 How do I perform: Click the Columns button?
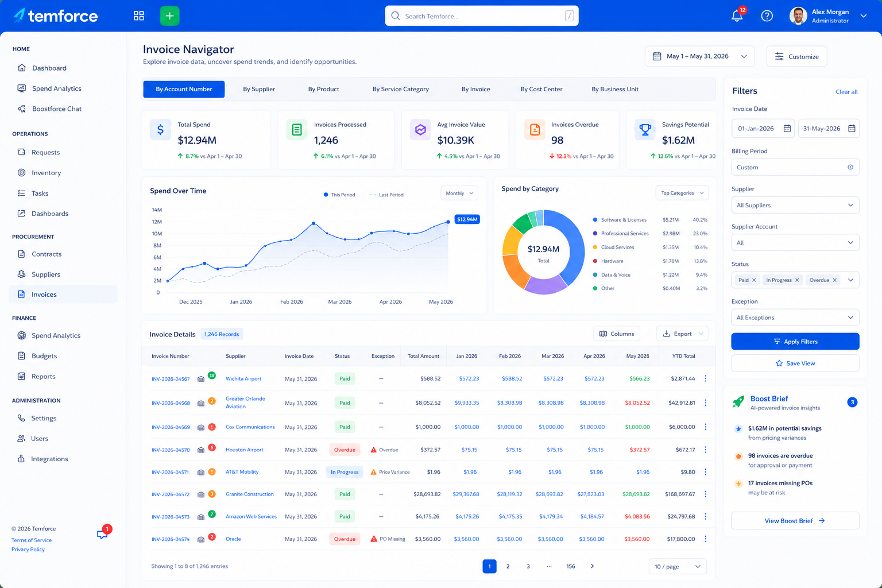point(617,334)
